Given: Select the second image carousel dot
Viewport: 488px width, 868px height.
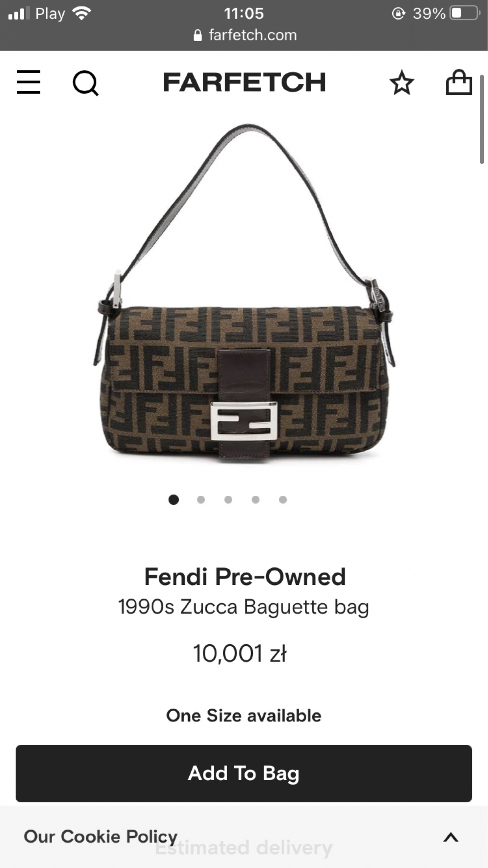Looking at the screenshot, I should pyautogui.click(x=201, y=500).
